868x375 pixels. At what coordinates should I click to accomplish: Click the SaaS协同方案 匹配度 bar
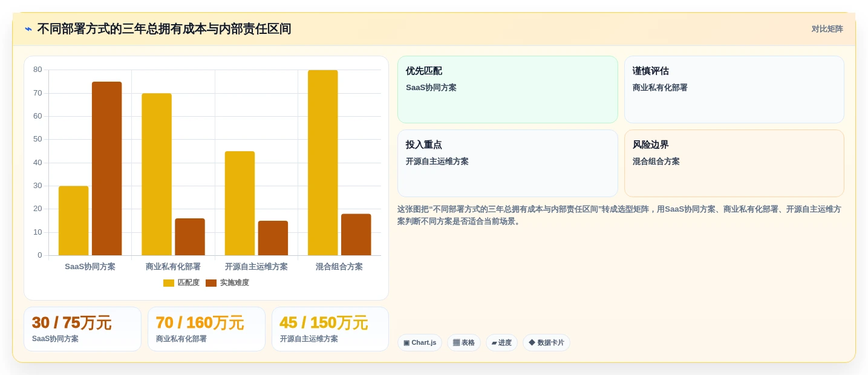click(74, 221)
